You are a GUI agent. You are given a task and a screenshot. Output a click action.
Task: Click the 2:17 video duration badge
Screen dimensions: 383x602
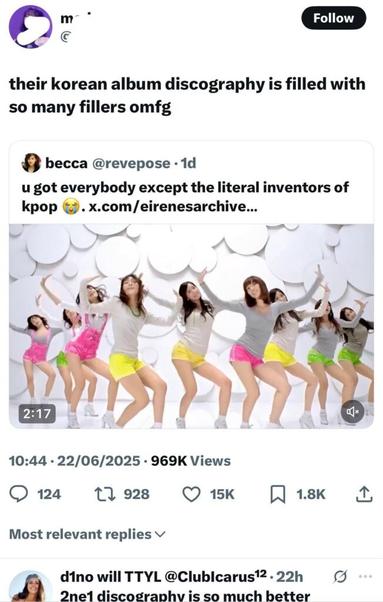37,413
